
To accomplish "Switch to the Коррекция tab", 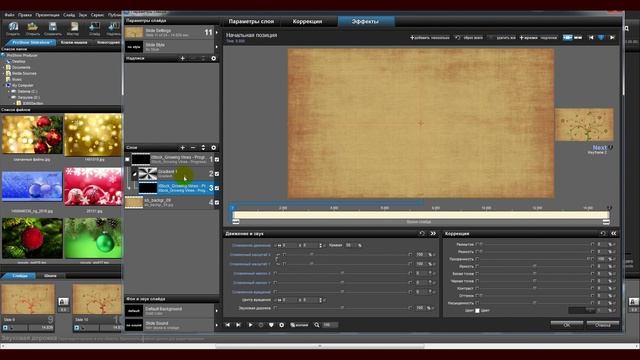I will tap(307, 21).
